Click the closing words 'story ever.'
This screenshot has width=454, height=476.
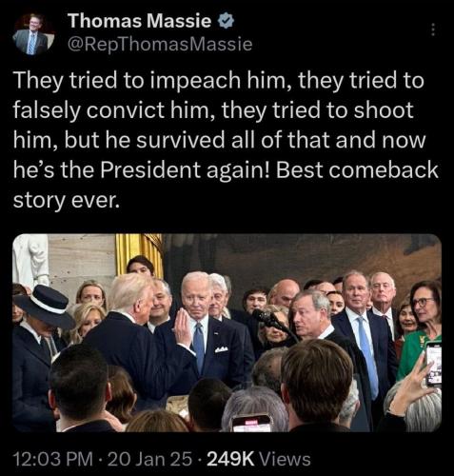tap(67, 200)
